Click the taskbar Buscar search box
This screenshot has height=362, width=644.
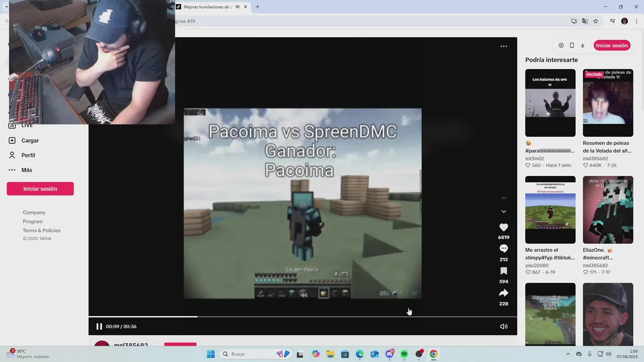(x=256, y=354)
